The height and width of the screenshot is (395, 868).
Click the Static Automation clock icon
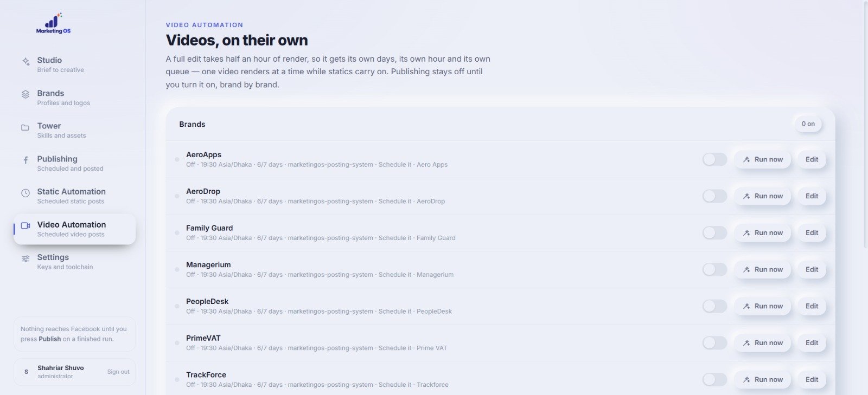25,193
